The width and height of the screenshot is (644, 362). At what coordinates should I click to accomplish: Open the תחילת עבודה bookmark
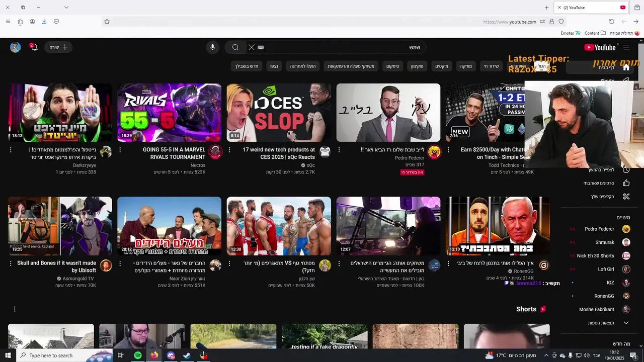click(624, 33)
